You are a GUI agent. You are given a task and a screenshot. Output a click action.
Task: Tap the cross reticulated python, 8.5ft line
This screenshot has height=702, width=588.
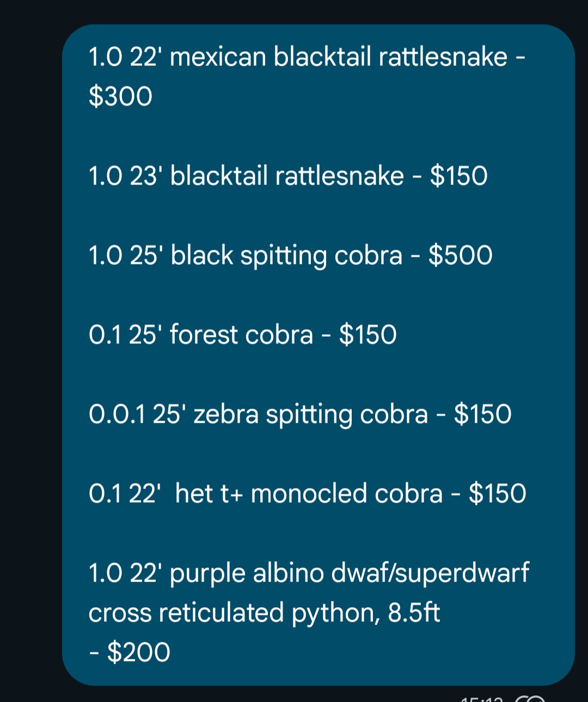click(264, 613)
